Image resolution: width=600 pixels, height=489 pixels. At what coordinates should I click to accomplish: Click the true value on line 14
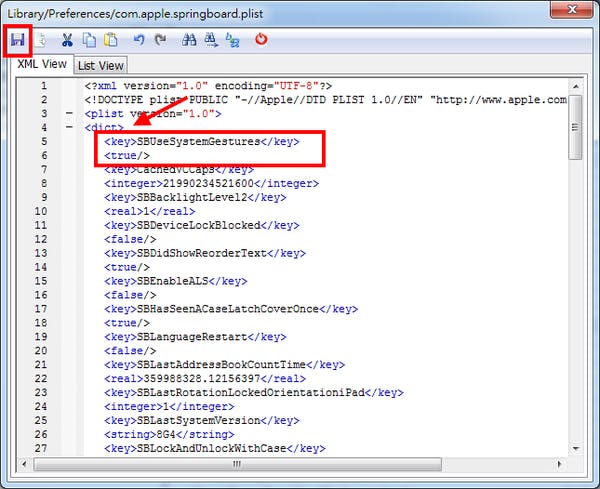pos(127,267)
